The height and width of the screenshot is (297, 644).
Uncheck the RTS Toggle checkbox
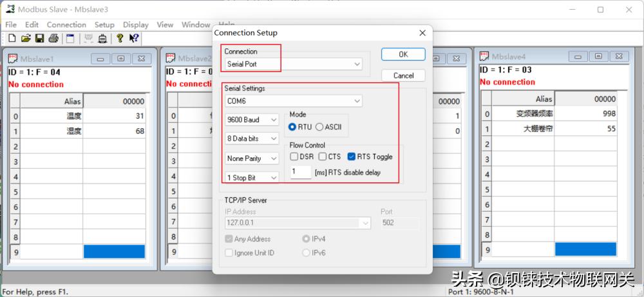click(351, 157)
